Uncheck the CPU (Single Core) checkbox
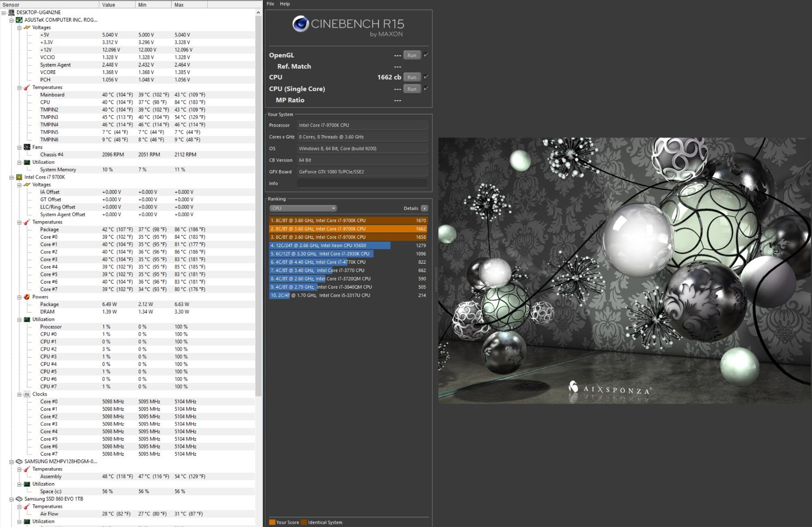The image size is (812, 527). (425, 88)
